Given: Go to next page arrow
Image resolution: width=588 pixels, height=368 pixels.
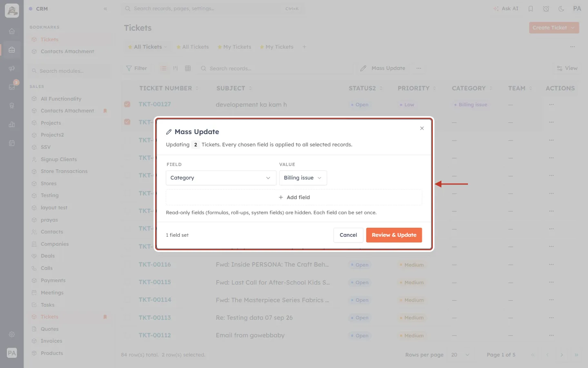Looking at the screenshot, I should 562,355.
